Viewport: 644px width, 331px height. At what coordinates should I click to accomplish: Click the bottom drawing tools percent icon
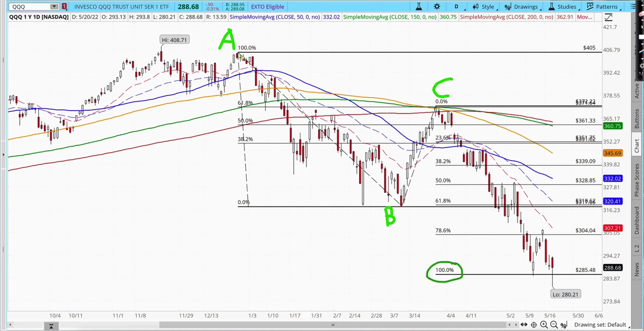(x=564, y=325)
